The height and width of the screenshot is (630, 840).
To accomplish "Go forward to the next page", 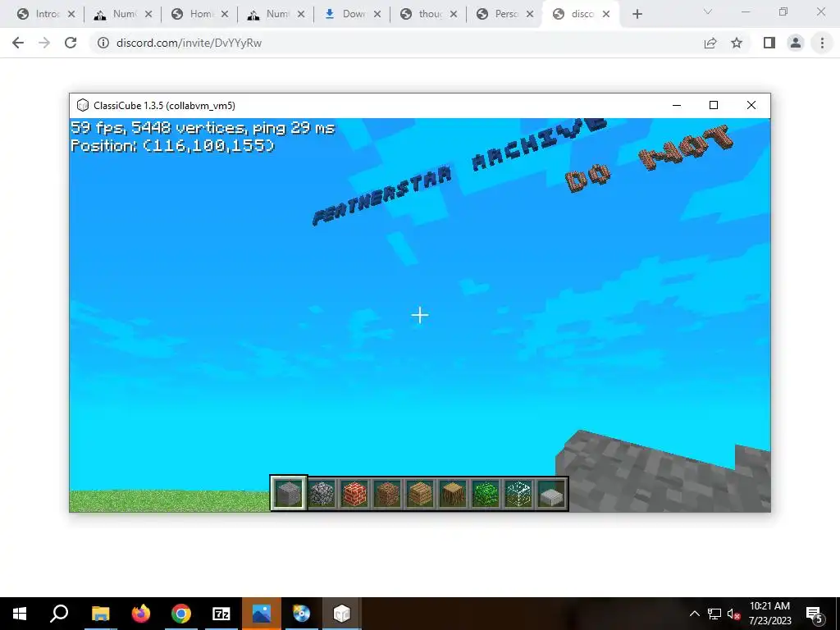I will [x=44, y=43].
